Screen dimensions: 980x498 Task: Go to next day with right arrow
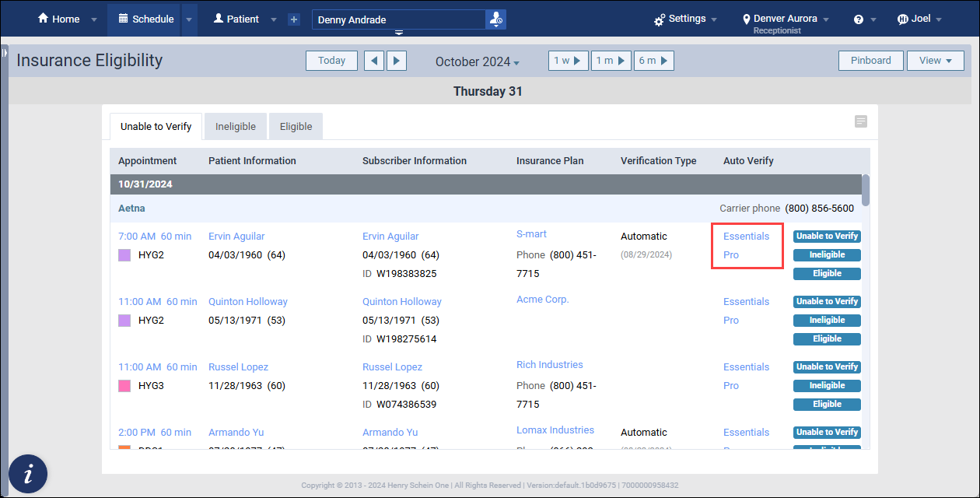397,61
